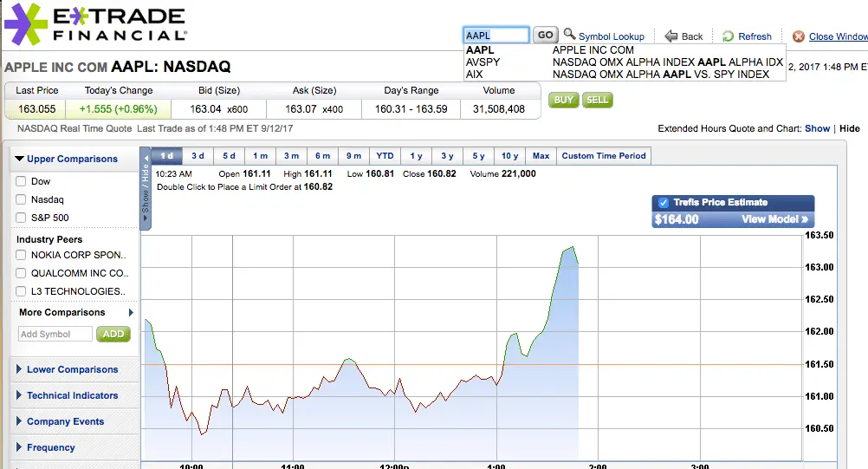868x469 pixels.
Task: Switch to the 5 d chart tab
Action: point(229,156)
